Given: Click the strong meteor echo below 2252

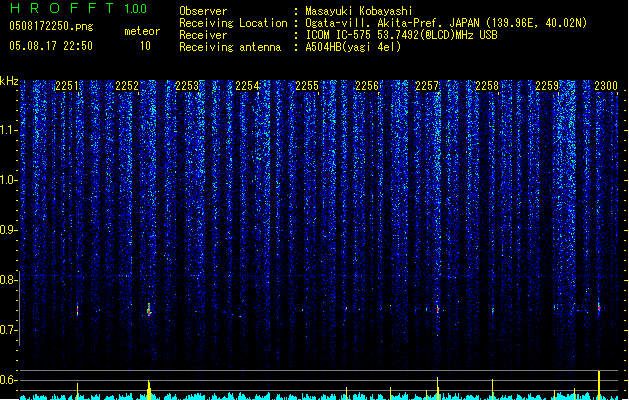Looking at the screenshot, I should pos(149,310).
